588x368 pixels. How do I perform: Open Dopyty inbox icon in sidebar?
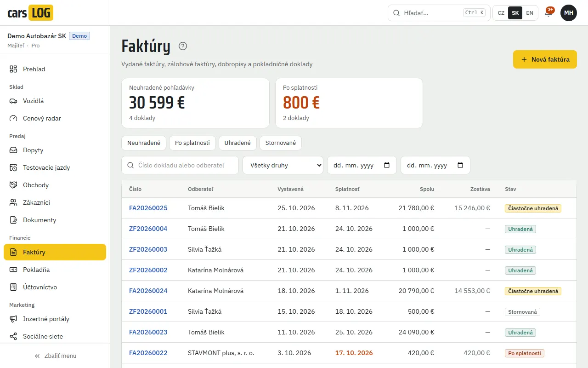(x=13, y=150)
